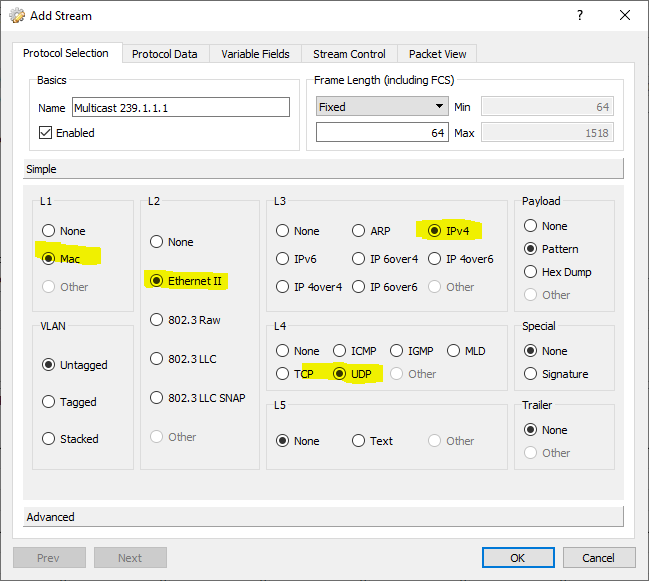The width and height of the screenshot is (649, 581).
Task: Close the Add Stream dialog
Action: tap(625, 15)
